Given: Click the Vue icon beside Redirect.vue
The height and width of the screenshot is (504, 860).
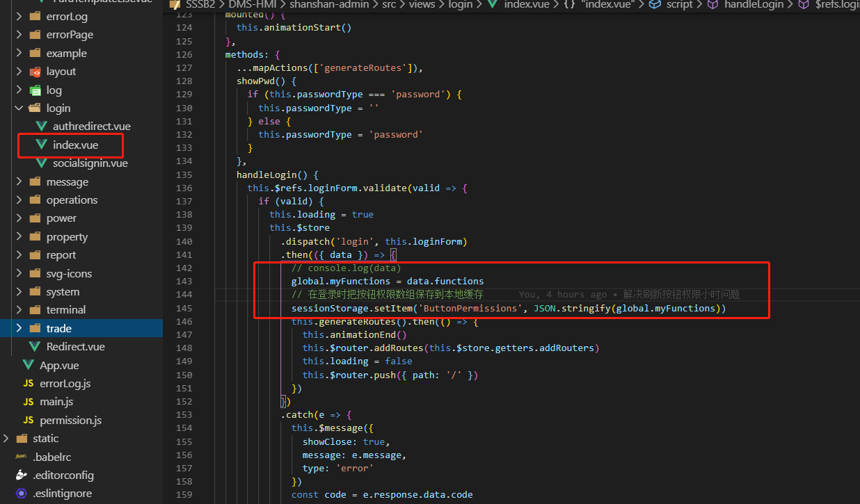Looking at the screenshot, I should click(x=35, y=346).
